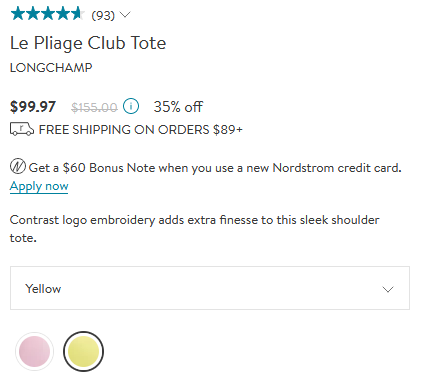Click the free shipping on orders $89+ text
The width and height of the screenshot is (428, 380).
coord(141,130)
